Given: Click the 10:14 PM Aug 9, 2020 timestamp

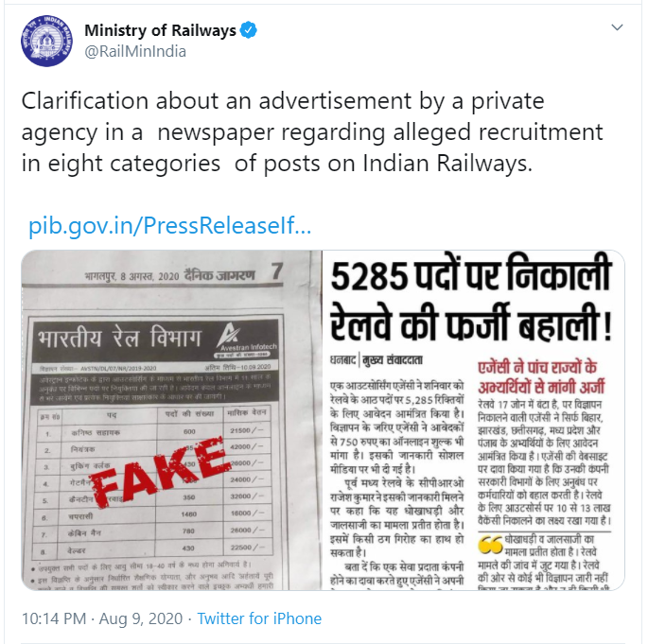Looking at the screenshot, I should (x=102, y=618).
